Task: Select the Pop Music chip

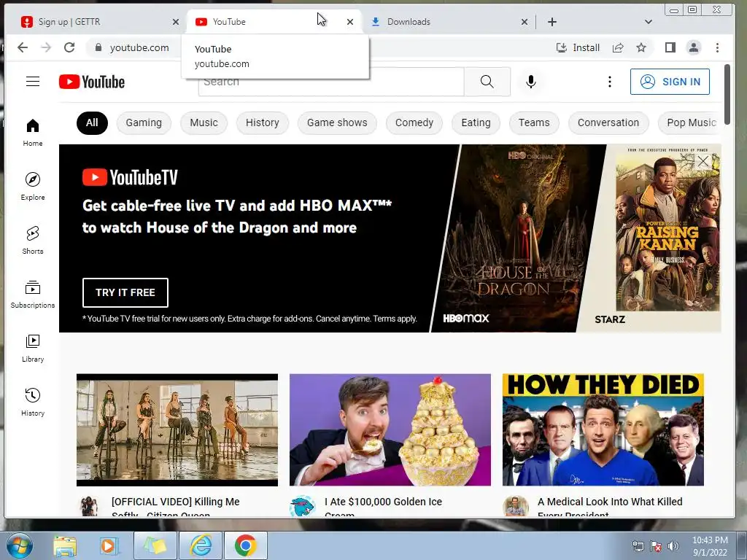Action: point(691,122)
